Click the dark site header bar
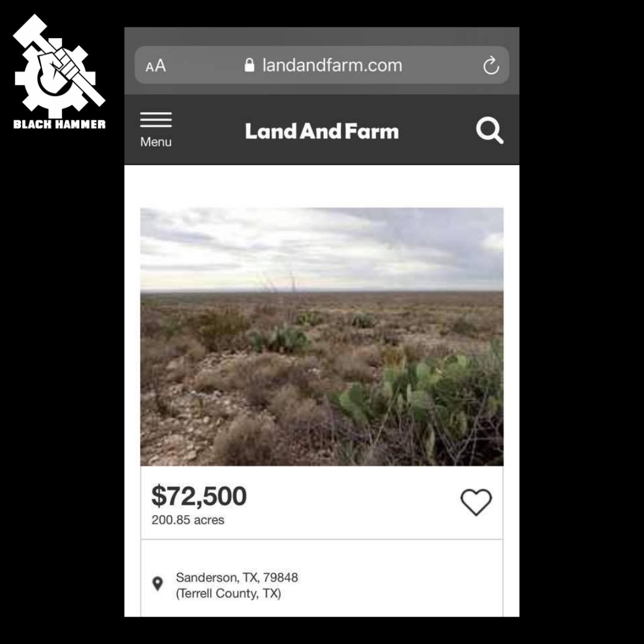644x644 pixels. coord(321,130)
